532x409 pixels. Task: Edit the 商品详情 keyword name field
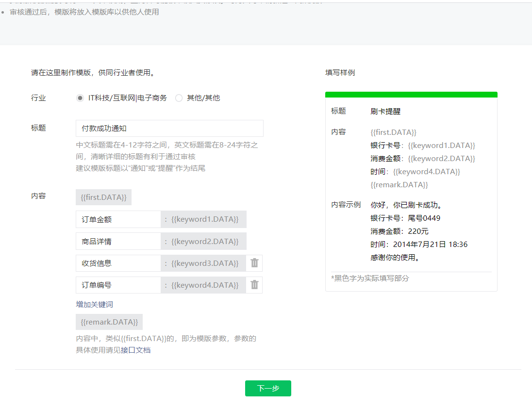pyautogui.click(x=118, y=241)
